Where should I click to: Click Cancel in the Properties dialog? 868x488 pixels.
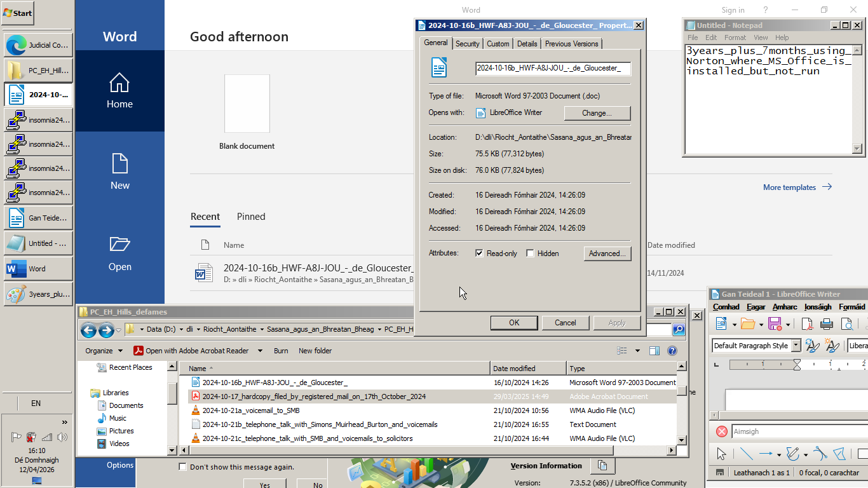(565, 323)
